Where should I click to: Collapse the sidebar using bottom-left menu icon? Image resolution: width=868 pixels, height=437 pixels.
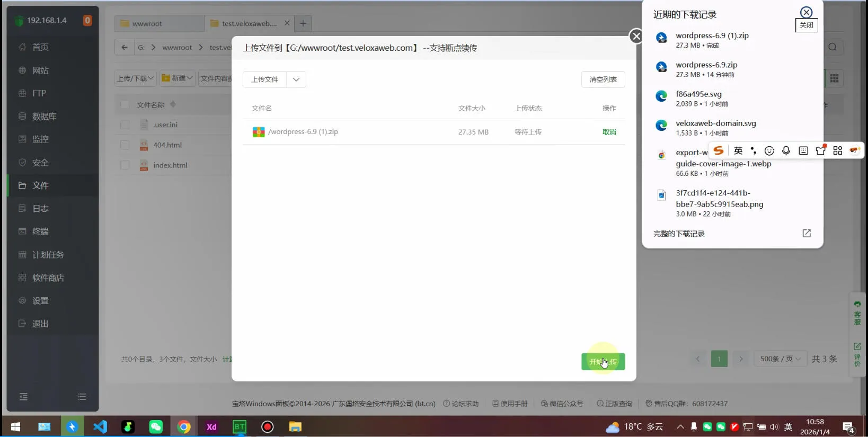[23, 397]
